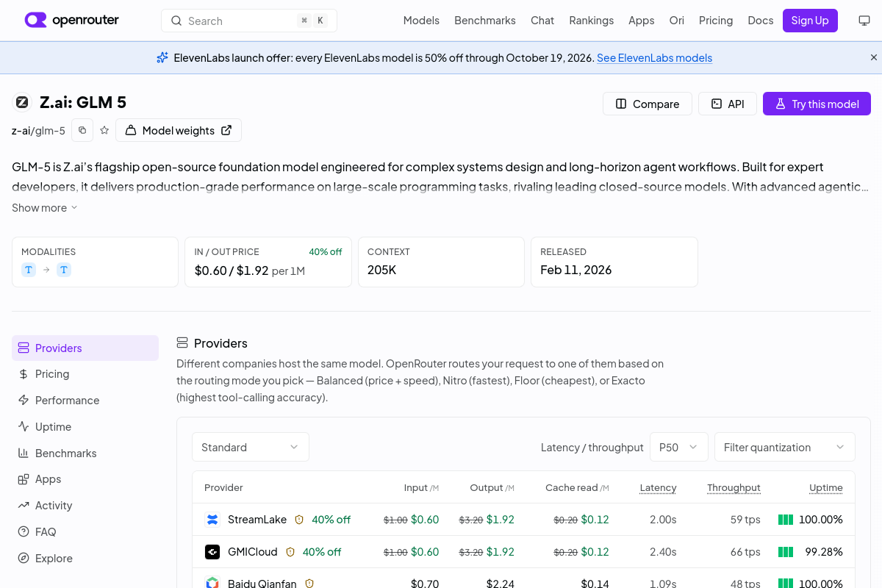Image resolution: width=882 pixels, height=588 pixels.
Task: Click the OpenRouter logo
Action: [x=72, y=21]
